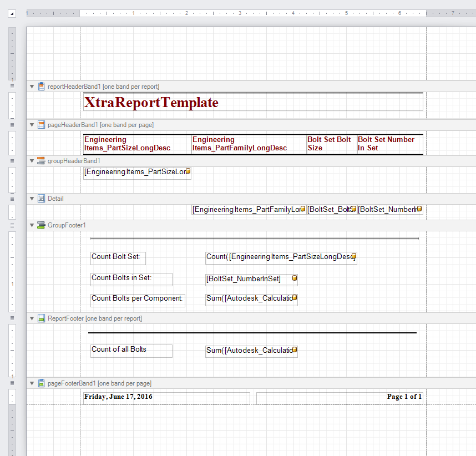Viewport: 476px width, 456px height.
Task: Click the Detail band icon
Action: pyautogui.click(x=41, y=198)
